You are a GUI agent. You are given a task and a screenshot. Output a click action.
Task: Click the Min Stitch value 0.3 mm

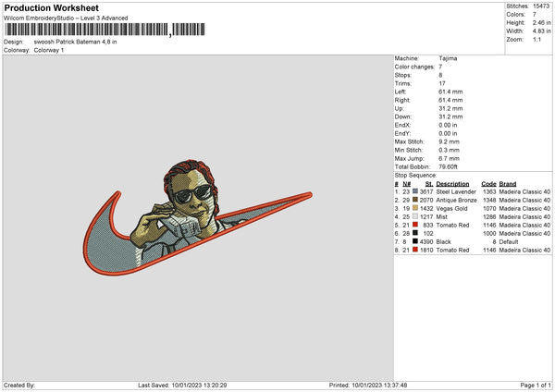[449, 150]
